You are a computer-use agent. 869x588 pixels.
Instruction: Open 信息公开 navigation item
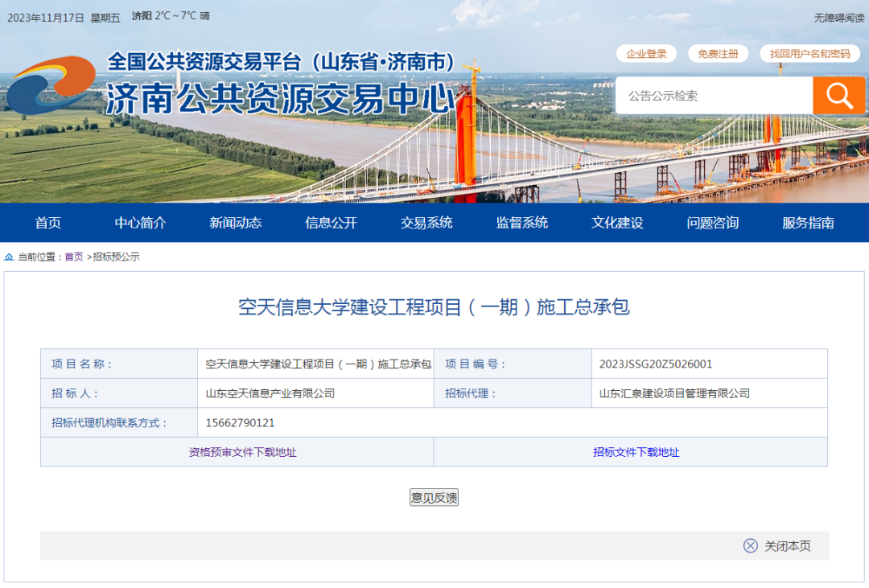click(331, 223)
